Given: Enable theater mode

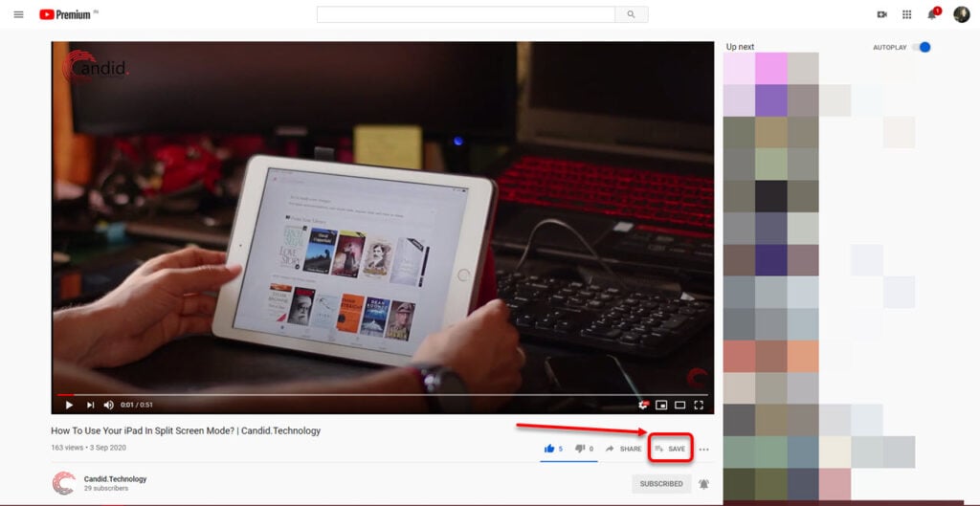Looking at the screenshot, I should (680, 405).
